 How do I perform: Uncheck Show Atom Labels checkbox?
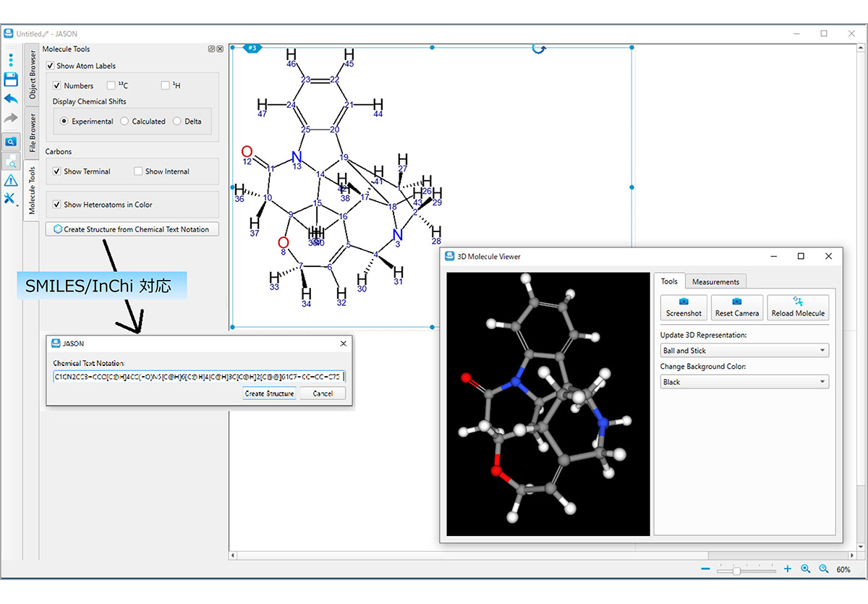tap(51, 66)
